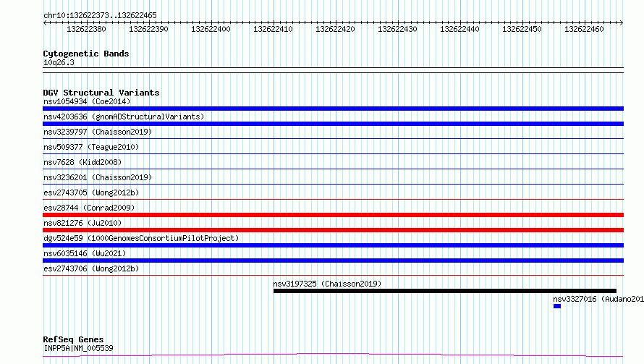
Task: Click ruler position 132622430
Action: click(x=397, y=29)
